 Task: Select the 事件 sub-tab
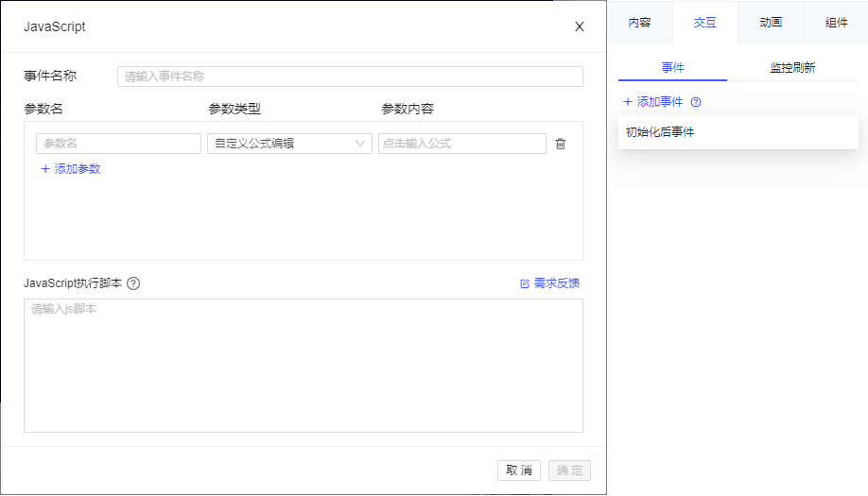673,68
